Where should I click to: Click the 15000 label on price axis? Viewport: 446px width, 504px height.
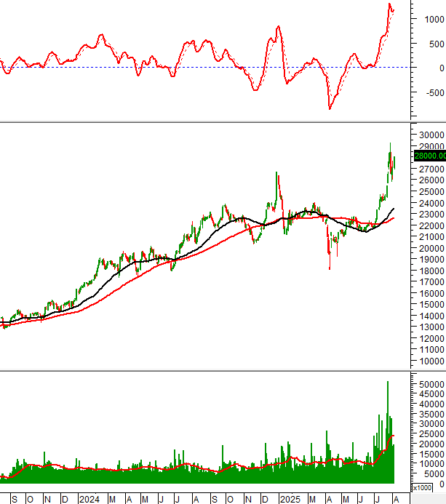432,305
